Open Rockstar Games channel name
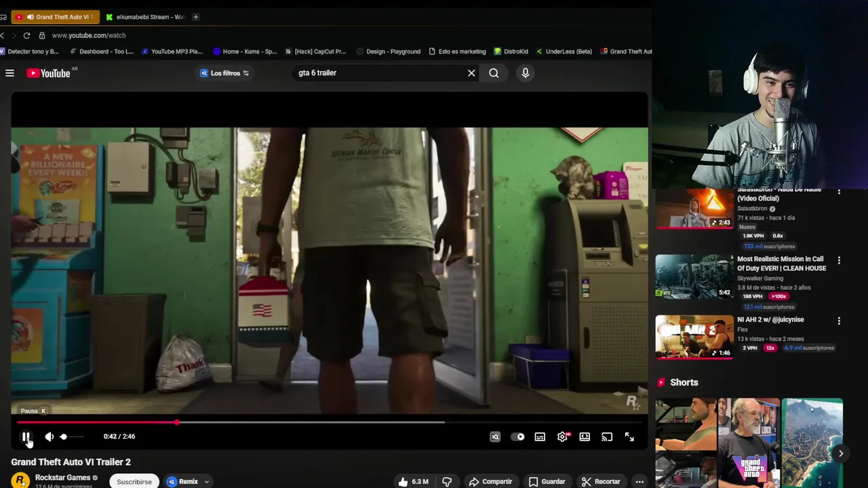Viewport: 868px width, 488px height. click(x=62, y=478)
